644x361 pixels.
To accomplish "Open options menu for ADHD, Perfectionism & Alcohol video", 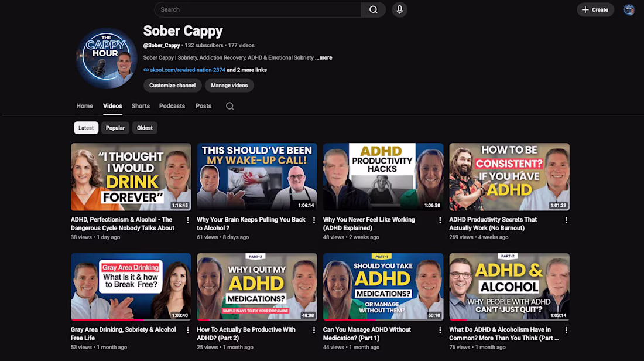I will click(x=188, y=220).
